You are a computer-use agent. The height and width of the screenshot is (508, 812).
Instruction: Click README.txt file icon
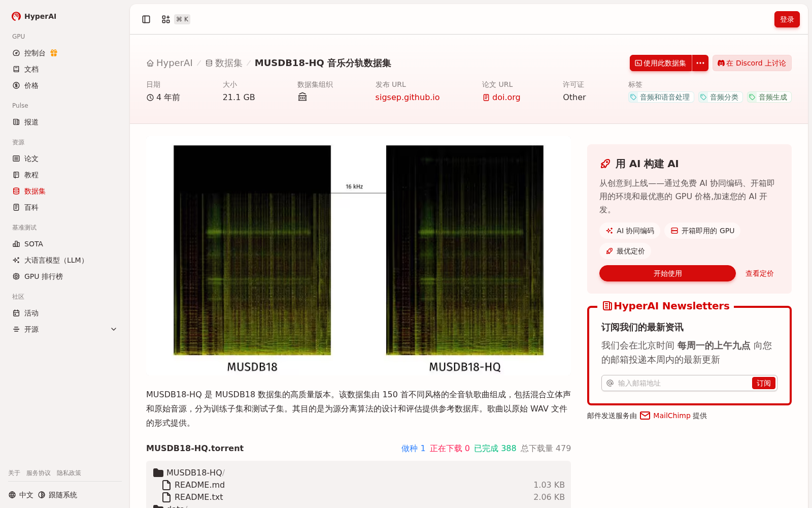point(166,497)
